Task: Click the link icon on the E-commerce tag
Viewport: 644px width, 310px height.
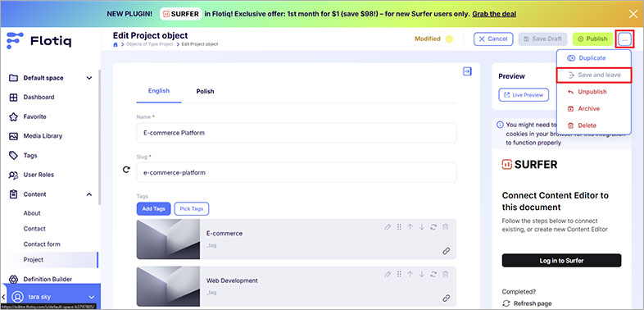Action: [x=446, y=251]
